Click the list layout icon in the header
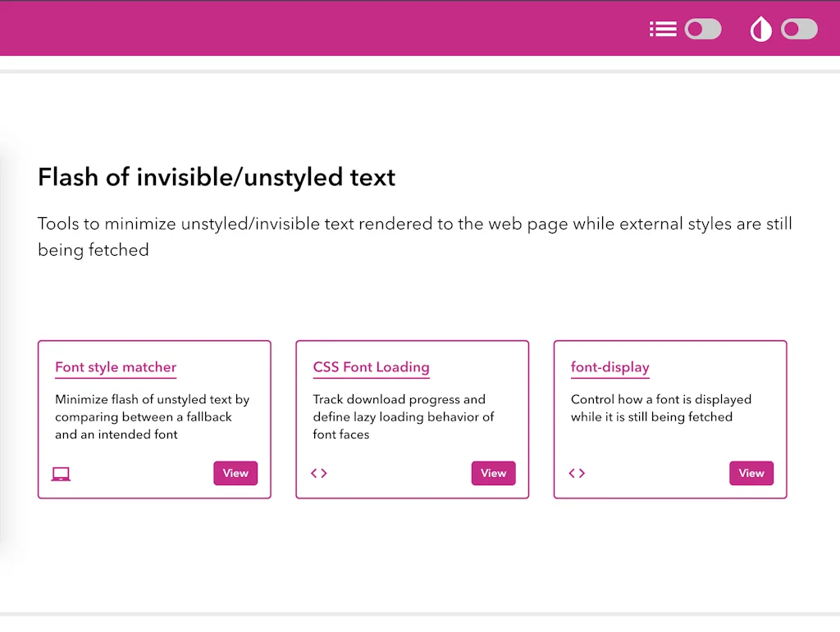The image size is (840, 632). [x=663, y=29]
